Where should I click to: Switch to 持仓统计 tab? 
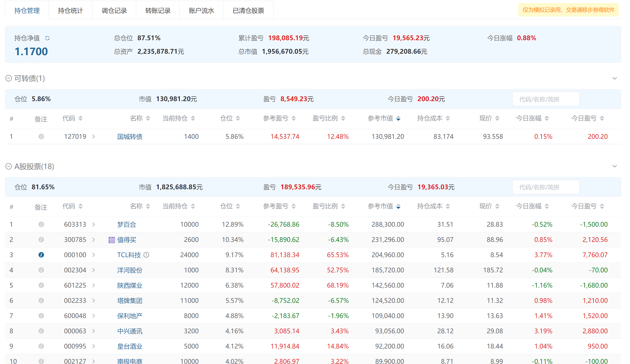(70, 10)
